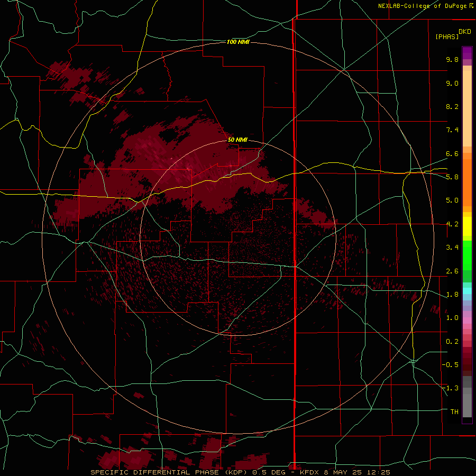The width and height of the screenshot is (476, 476).
Task: Click the -0.5 value on color scale
Action: tap(450, 365)
